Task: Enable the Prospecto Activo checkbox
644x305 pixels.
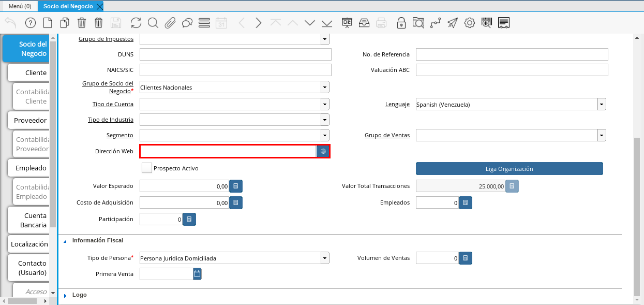Action: pos(147,168)
